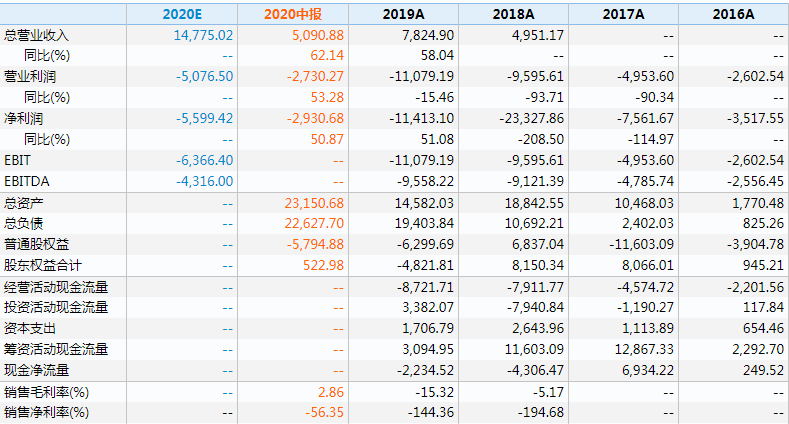Select the 营业利润 row label
This screenshot has height=424, width=789.
coord(30,76)
